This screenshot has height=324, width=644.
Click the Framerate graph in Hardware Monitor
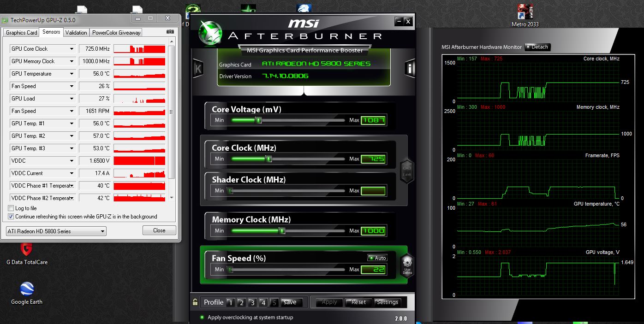point(537,179)
